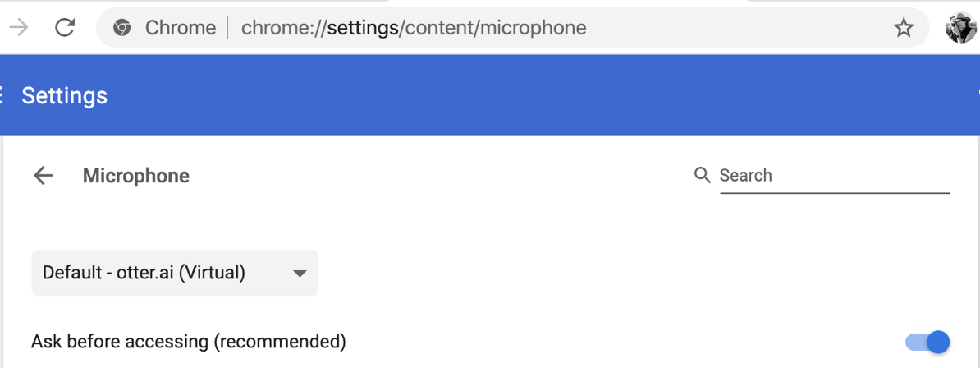Screen dimensions: 980x368
Task: Bookmark this page with the star
Action: [x=903, y=29]
